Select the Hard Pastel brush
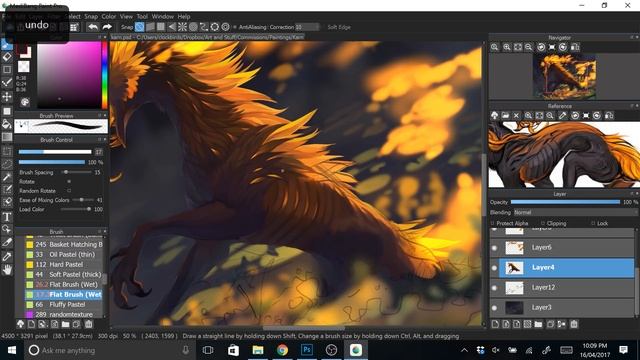The image size is (640, 360). pyautogui.click(x=63, y=264)
